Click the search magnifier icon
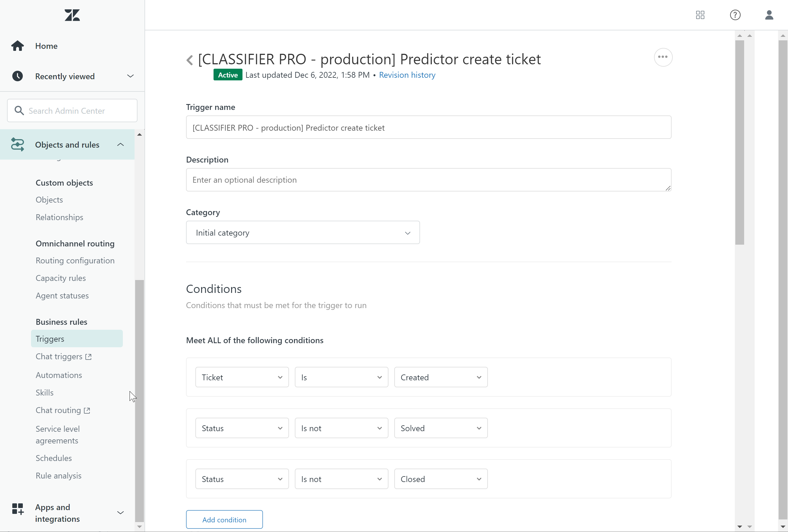The width and height of the screenshot is (788, 532). [x=19, y=110]
